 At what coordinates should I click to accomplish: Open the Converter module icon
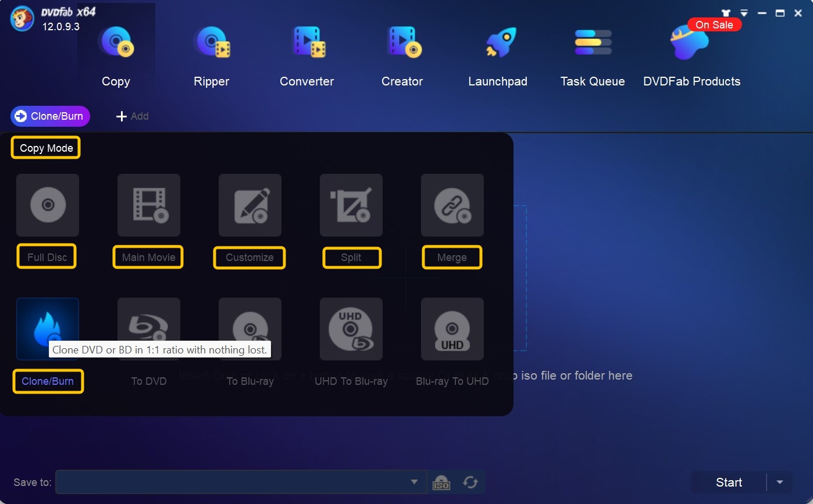308,42
